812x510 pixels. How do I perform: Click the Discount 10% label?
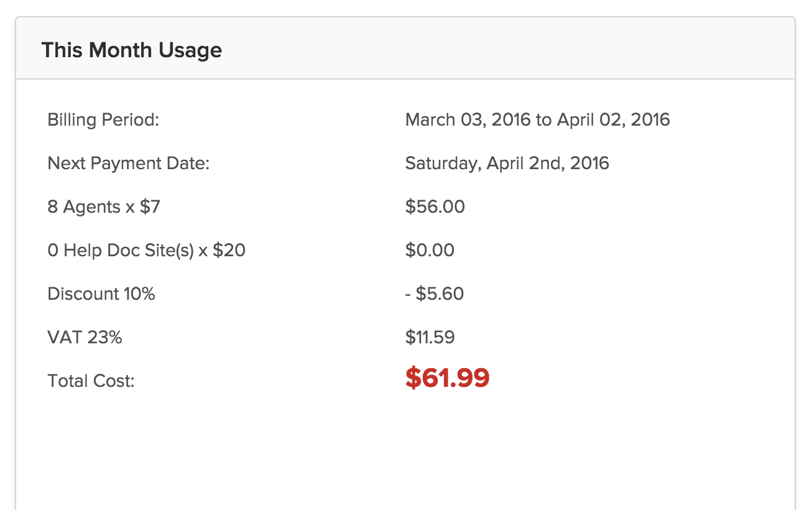click(x=101, y=294)
